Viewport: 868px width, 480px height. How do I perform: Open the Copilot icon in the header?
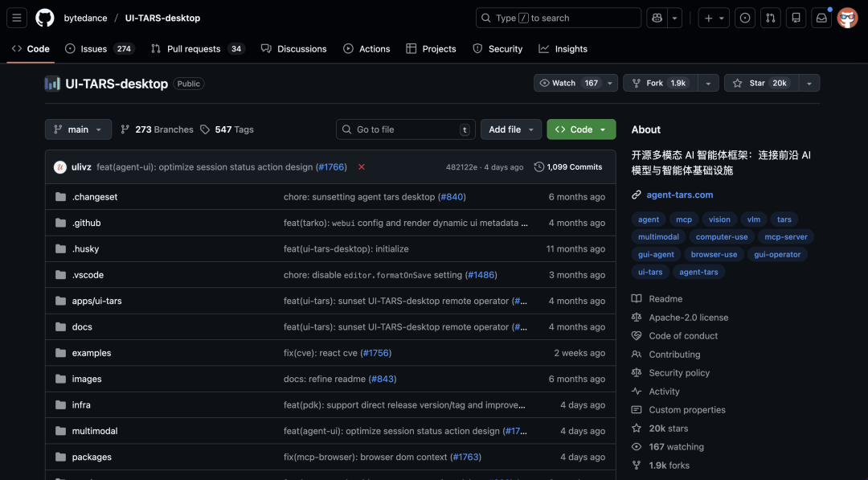tap(658, 17)
